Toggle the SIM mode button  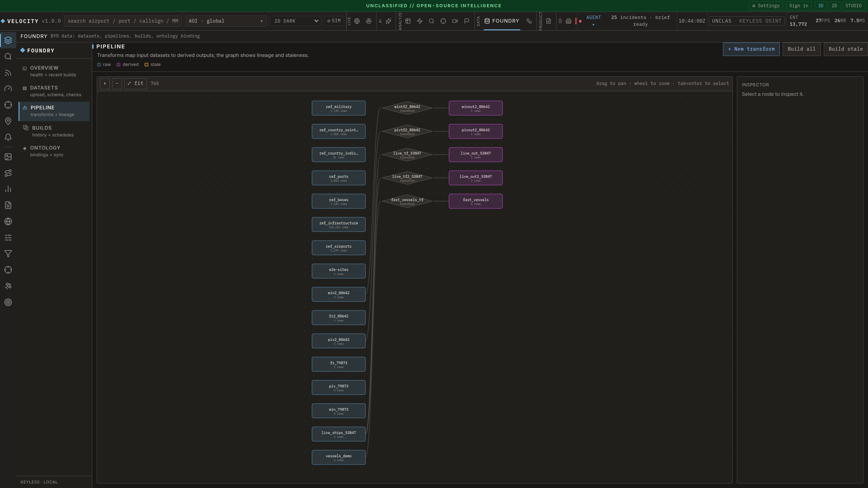tap(334, 21)
